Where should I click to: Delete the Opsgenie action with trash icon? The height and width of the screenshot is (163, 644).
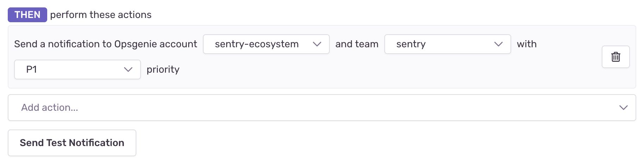(x=615, y=57)
